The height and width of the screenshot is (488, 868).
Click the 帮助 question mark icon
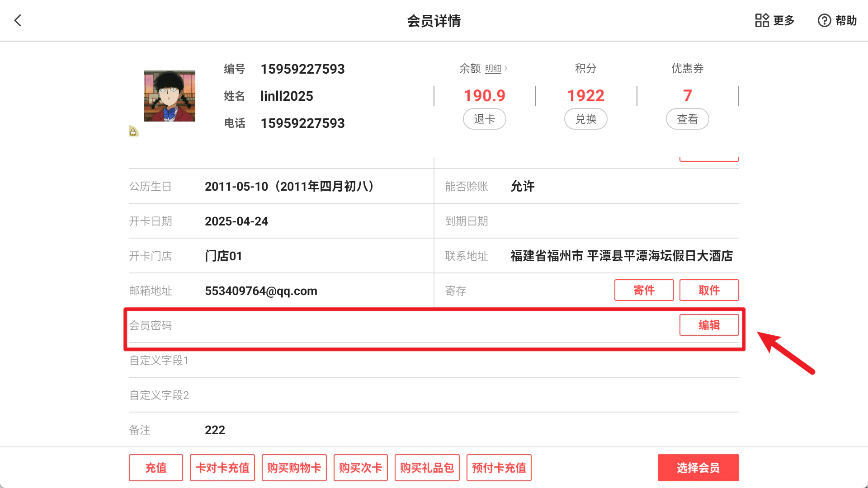pyautogui.click(x=825, y=20)
